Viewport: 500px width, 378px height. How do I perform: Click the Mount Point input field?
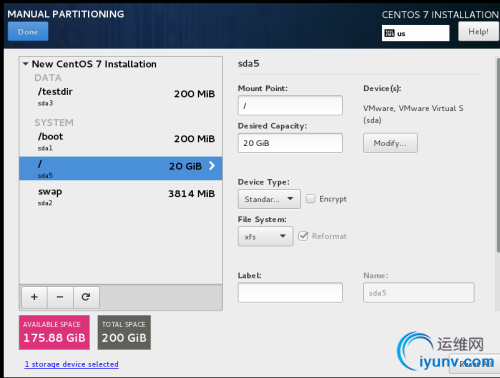tap(290, 105)
